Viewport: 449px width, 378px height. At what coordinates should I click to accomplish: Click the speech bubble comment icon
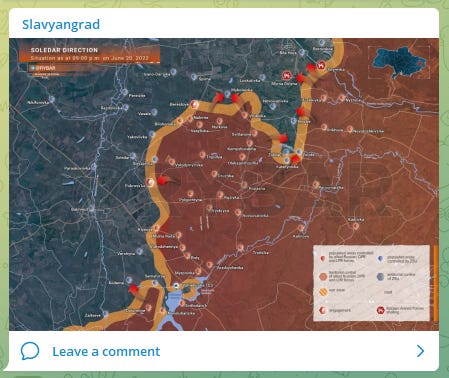pyautogui.click(x=30, y=351)
